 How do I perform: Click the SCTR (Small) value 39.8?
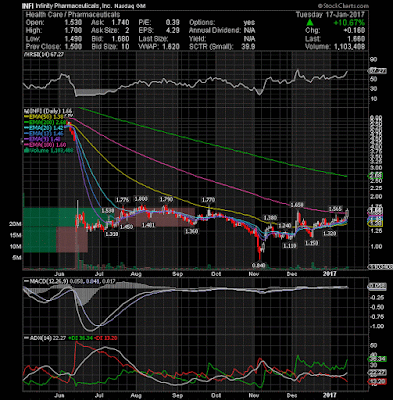[249, 46]
